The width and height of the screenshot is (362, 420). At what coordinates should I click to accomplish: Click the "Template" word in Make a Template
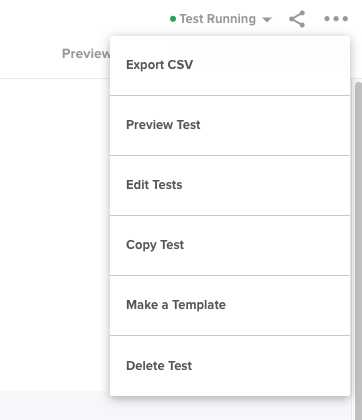[199, 305]
